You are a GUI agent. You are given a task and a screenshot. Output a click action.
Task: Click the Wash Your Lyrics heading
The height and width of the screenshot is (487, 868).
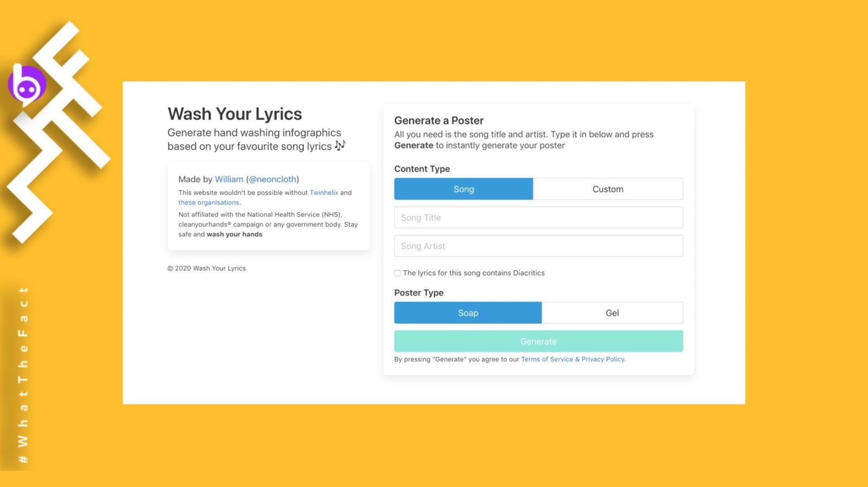234,114
